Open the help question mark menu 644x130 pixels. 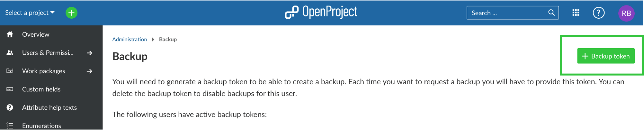point(598,13)
